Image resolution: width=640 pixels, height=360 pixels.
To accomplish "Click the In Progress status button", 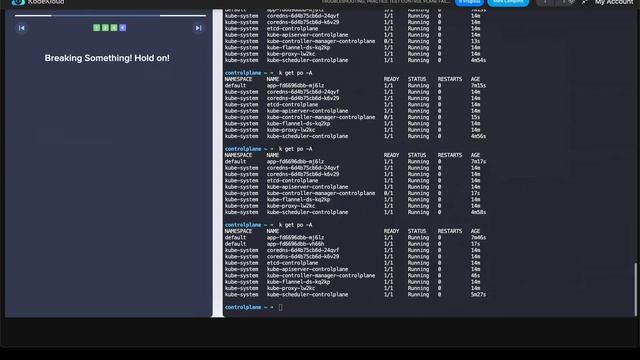I will pyautogui.click(x=469, y=2).
